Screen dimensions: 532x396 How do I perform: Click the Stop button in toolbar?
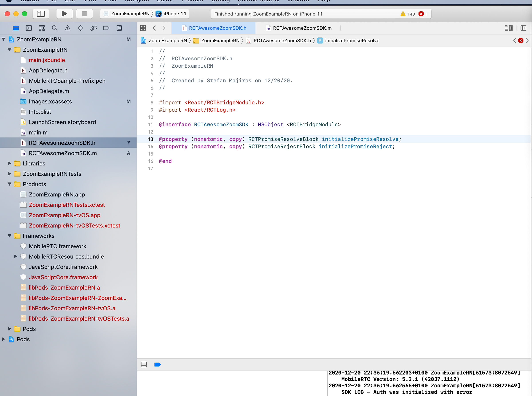pyautogui.click(x=84, y=14)
